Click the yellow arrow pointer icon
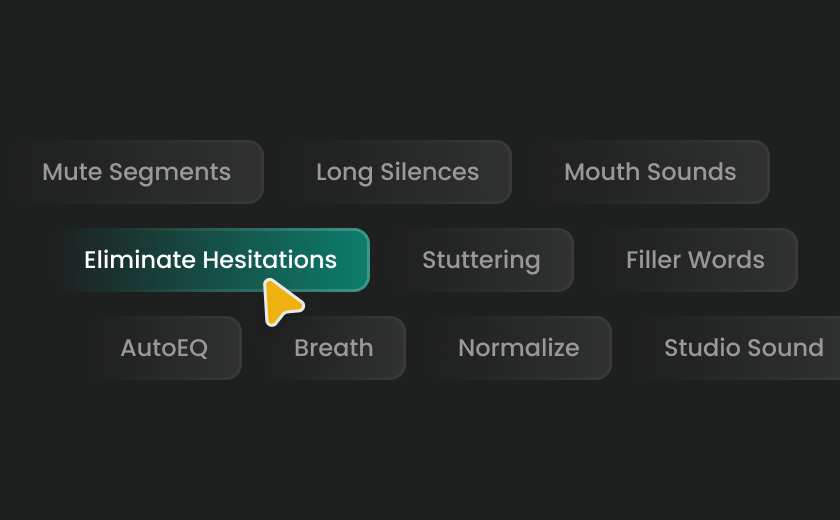This screenshot has height=520, width=840. [283, 303]
